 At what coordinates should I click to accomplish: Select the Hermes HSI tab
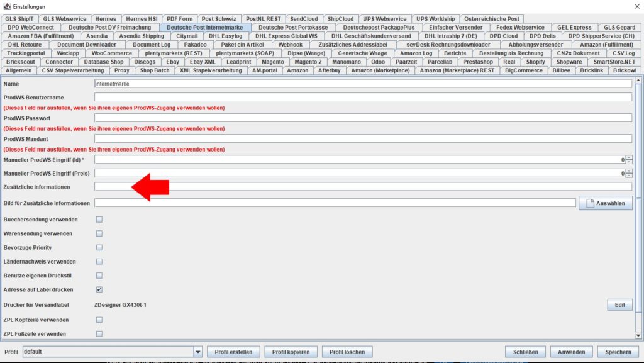(142, 19)
